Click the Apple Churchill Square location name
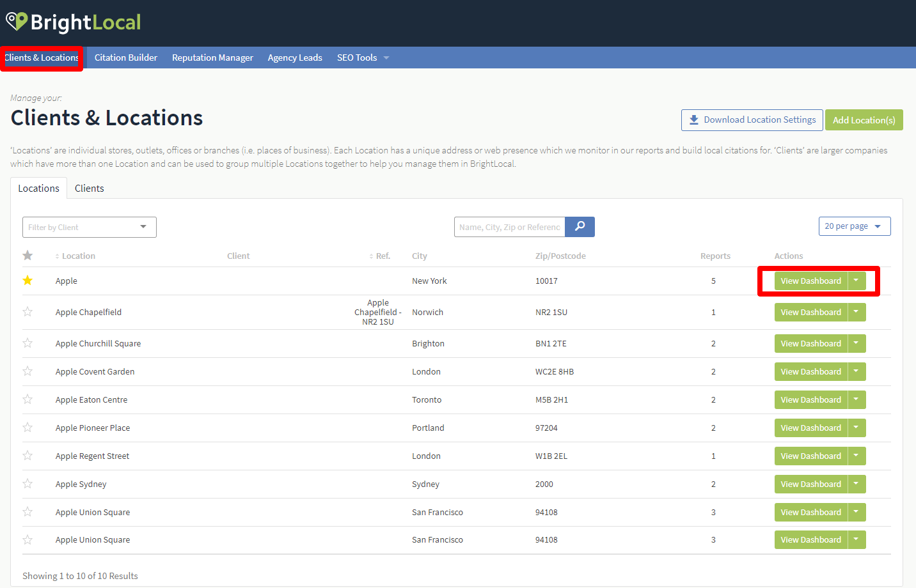The width and height of the screenshot is (916, 588). (x=98, y=343)
